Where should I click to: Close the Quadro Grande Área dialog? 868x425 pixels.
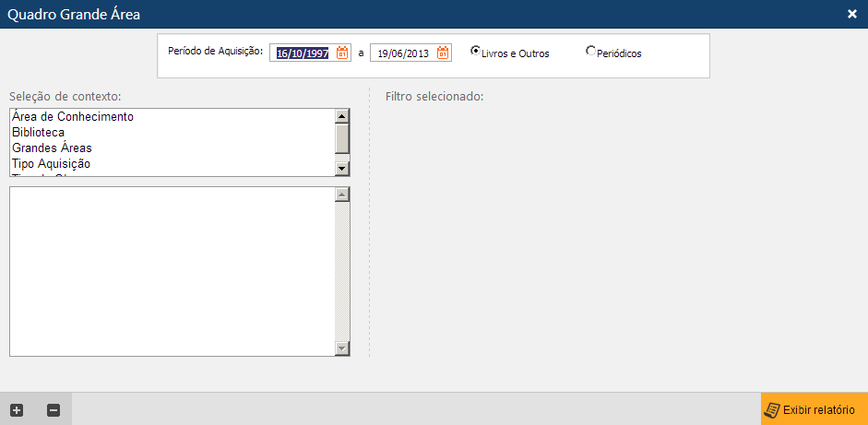[x=851, y=14]
